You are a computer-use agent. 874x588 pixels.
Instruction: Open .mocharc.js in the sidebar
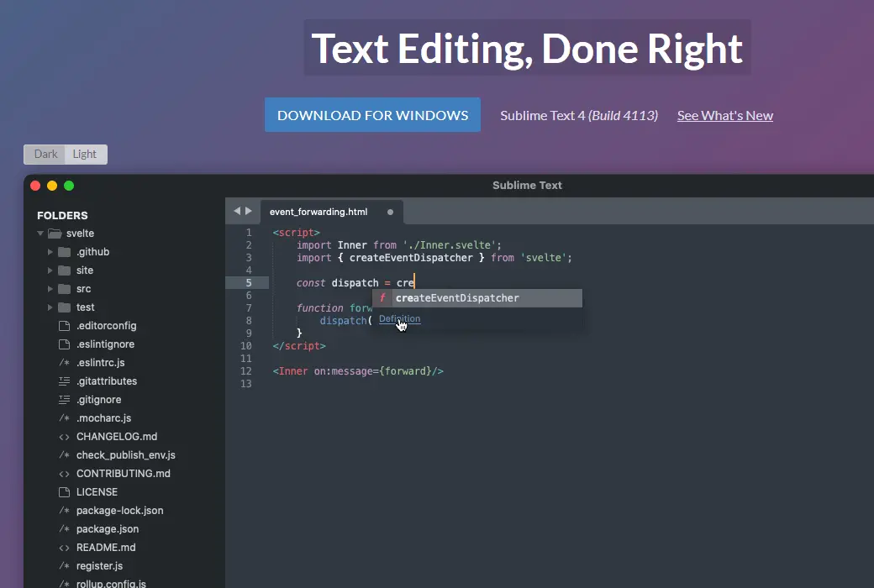coord(103,418)
